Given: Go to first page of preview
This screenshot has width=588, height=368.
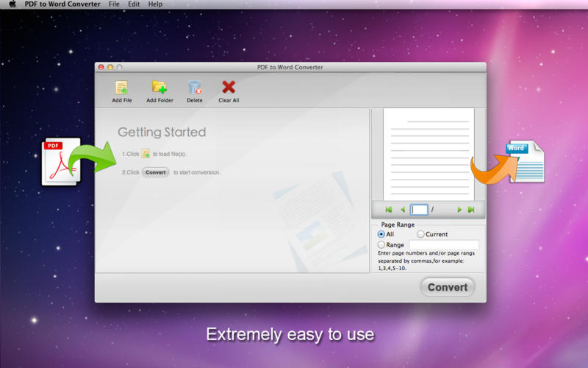Looking at the screenshot, I should pyautogui.click(x=389, y=210).
